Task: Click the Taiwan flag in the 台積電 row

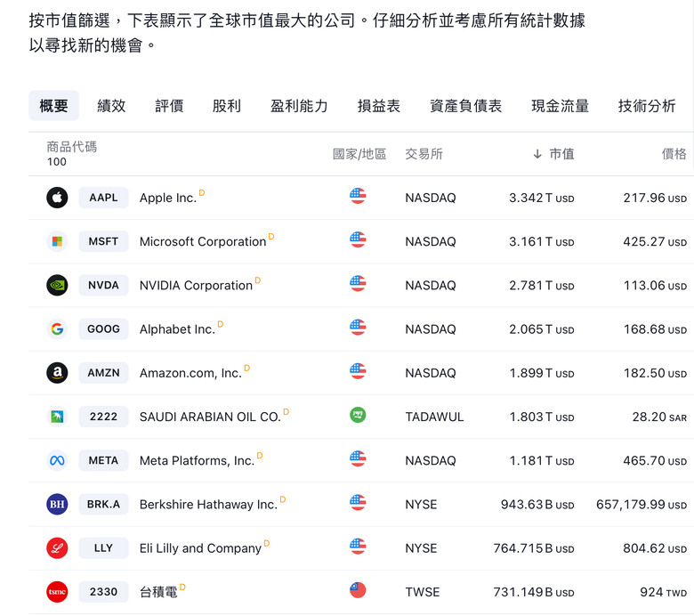Action: (358, 590)
